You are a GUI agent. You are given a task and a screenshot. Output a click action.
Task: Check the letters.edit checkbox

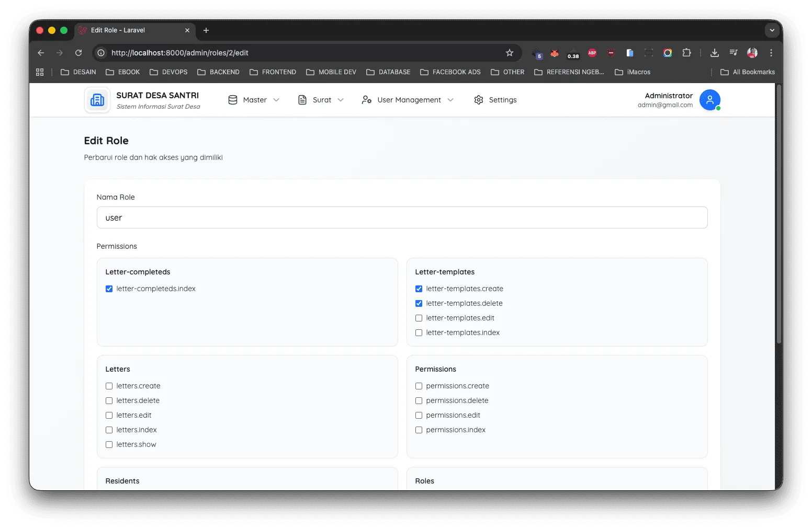(x=109, y=415)
